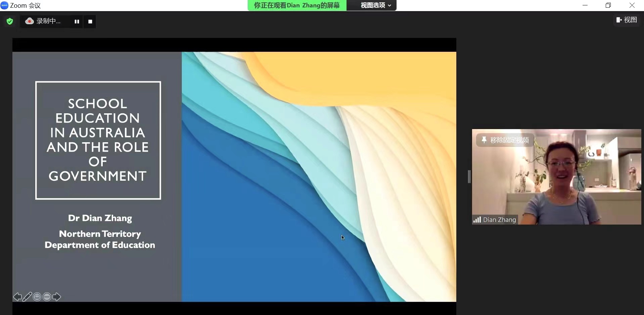The width and height of the screenshot is (644, 315).
Task: Click the green screen-sharing notice banner
Action: 297,5
